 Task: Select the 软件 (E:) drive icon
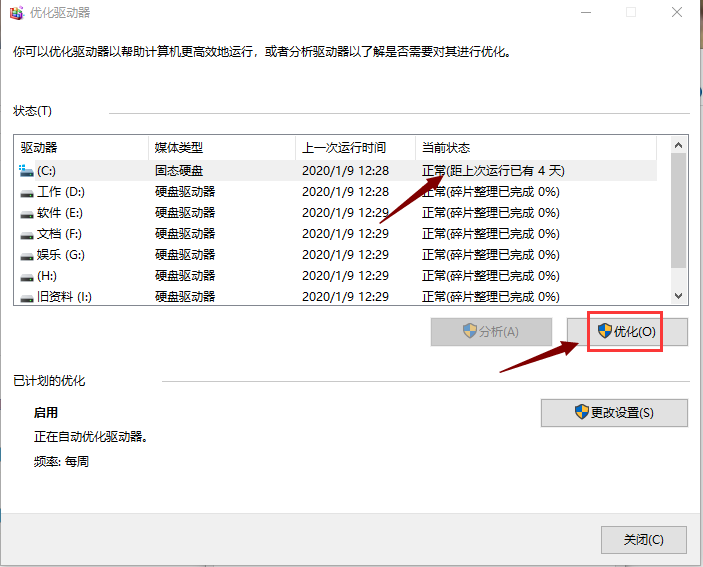pyautogui.click(x=26, y=213)
